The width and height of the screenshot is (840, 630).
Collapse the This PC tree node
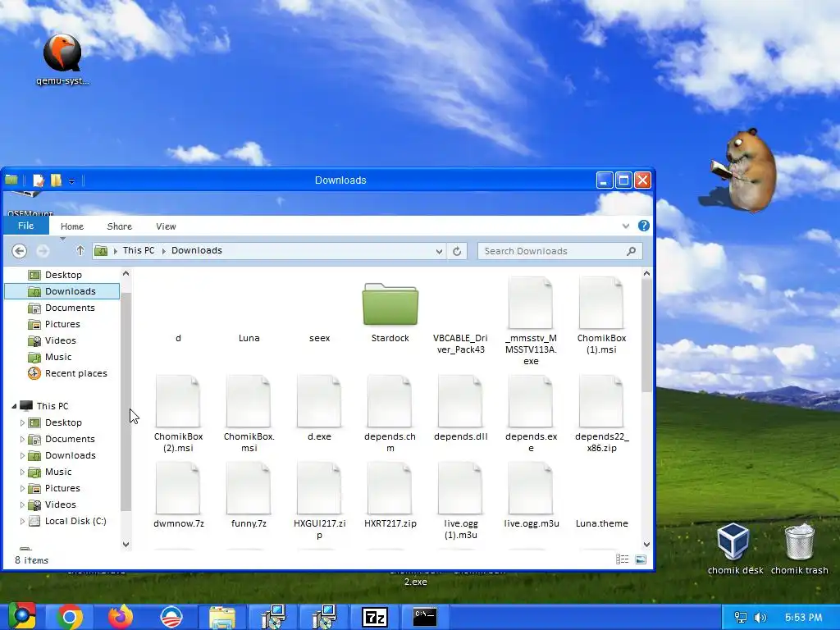click(x=15, y=406)
